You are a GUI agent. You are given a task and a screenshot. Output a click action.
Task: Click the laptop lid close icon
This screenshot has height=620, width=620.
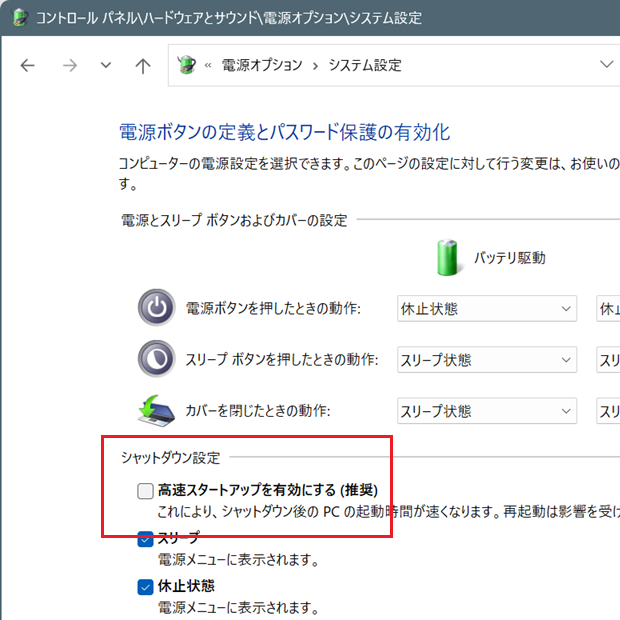156,411
